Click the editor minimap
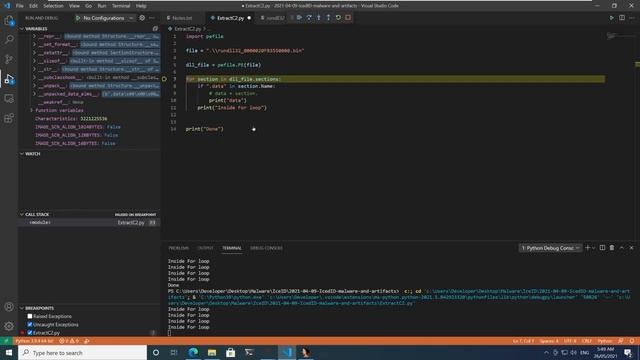640x360 pixels. coord(620,37)
